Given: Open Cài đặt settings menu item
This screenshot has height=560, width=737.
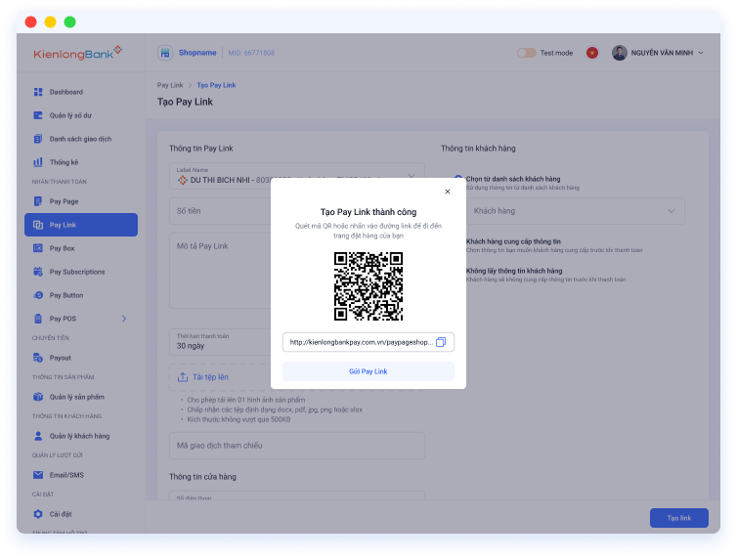Looking at the screenshot, I should pyautogui.click(x=81, y=514).
